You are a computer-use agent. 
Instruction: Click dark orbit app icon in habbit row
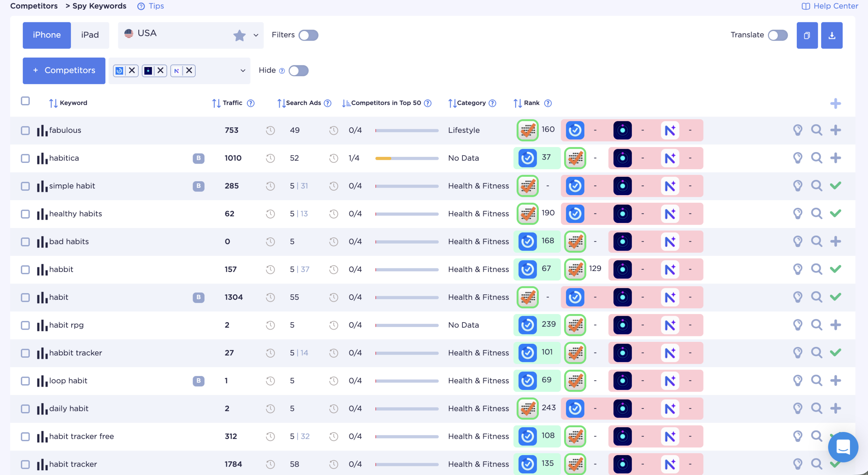(623, 269)
